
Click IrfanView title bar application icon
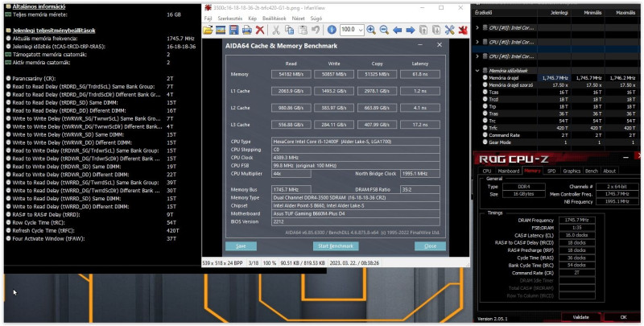(208, 8)
